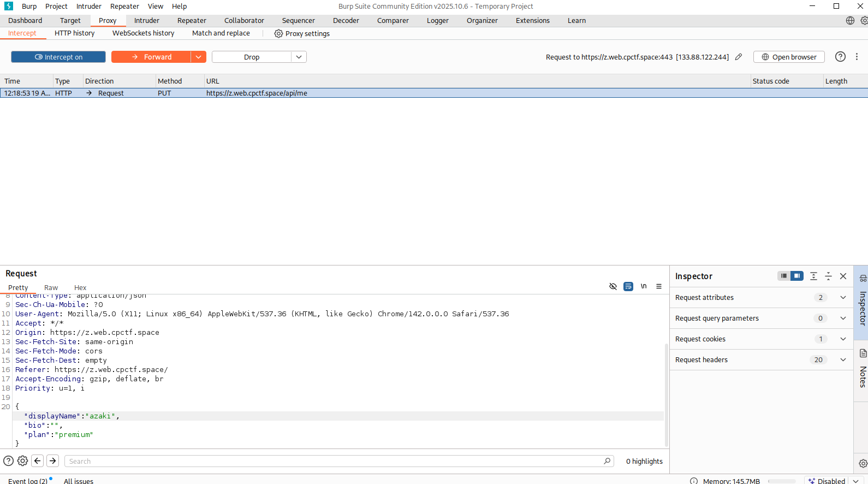Open global settings gear in the top bar
868x484 pixels.
tap(864, 20)
